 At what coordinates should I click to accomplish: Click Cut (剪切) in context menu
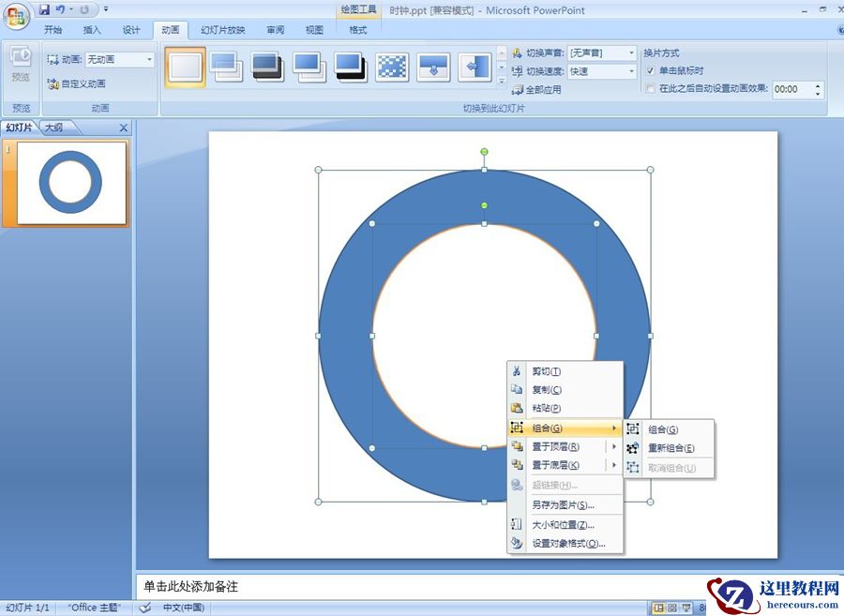pos(565,371)
